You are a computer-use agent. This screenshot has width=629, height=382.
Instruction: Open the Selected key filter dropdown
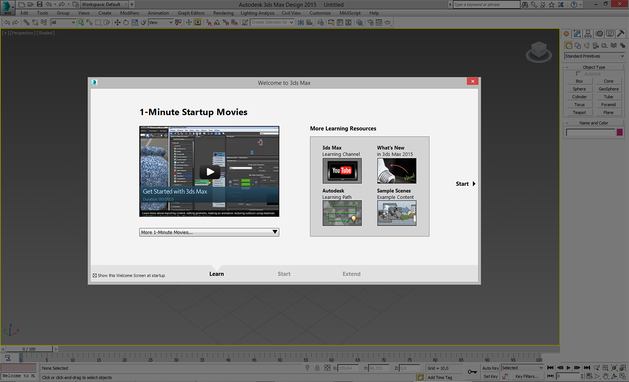click(x=522, y=368)
